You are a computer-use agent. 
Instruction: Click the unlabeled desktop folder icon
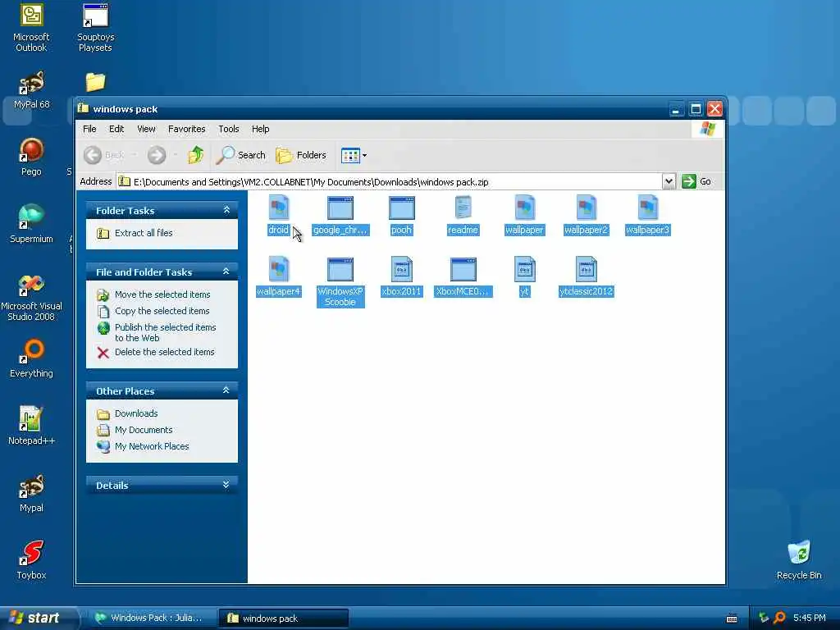pos(95,81)
